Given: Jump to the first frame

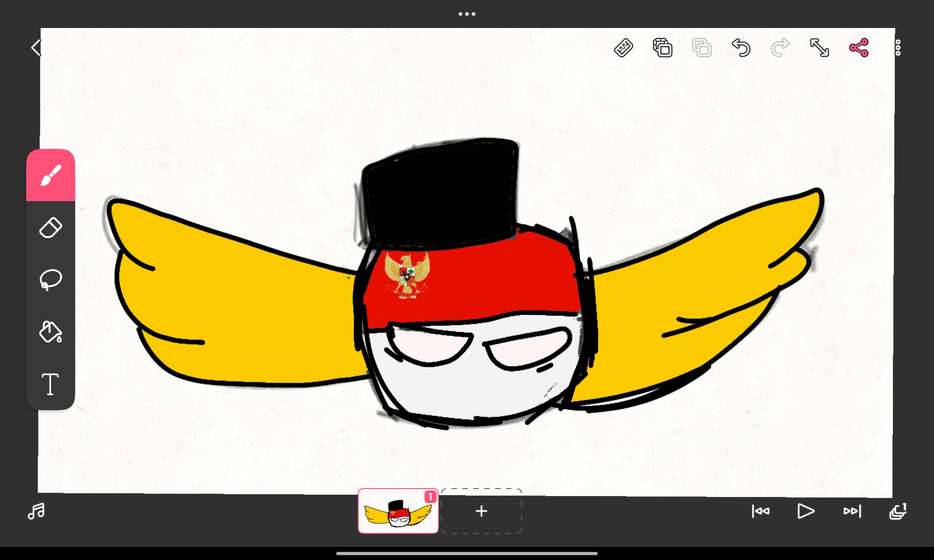Looking at the screenshot, I should click(761, 511).
